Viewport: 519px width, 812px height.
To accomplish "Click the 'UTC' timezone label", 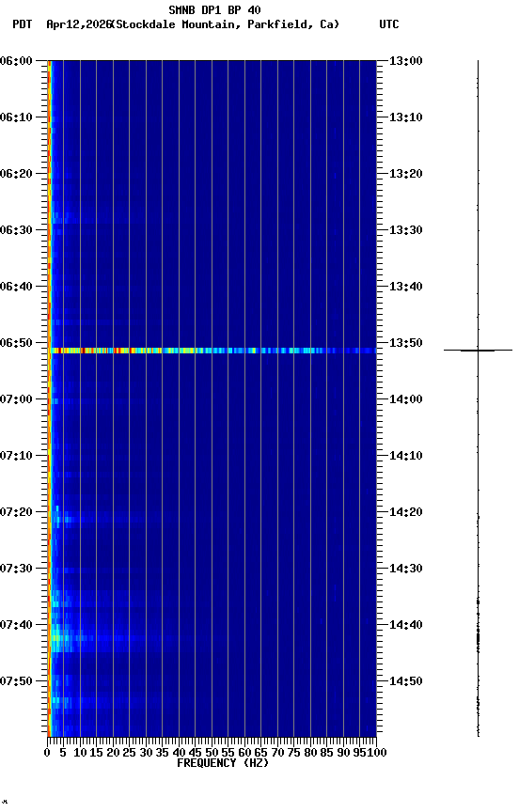I will [x=389, y=24].
